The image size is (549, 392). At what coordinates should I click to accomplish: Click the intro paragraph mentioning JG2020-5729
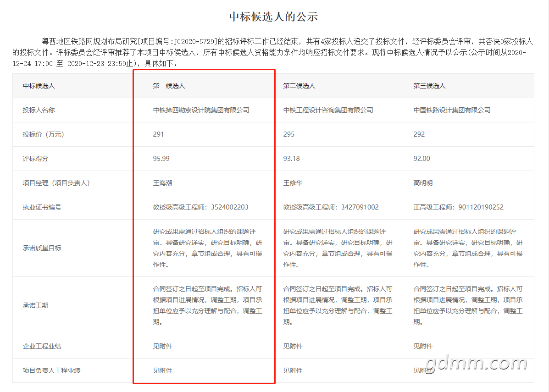click(273, 53)
